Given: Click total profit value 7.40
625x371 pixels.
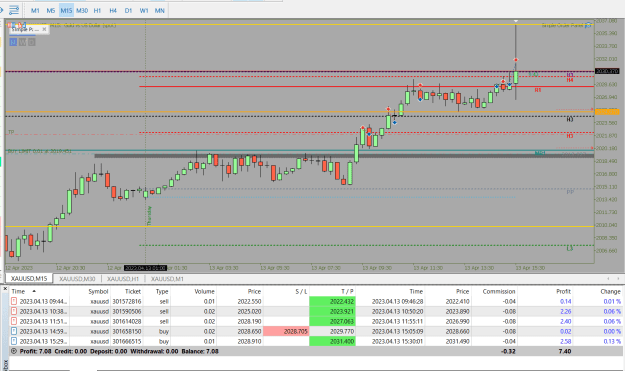Looking at the screenshot, I should (x=564, y=351).
